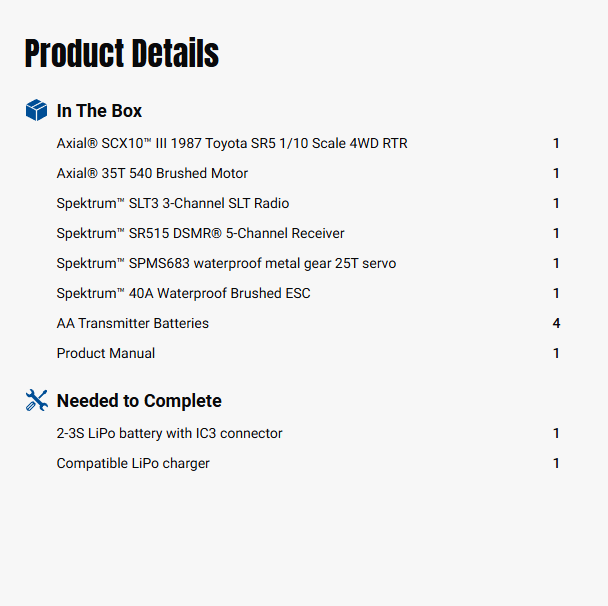Click the quantity 1 for the 2-3S LiPo battery
608x606 pixels.
556,434
